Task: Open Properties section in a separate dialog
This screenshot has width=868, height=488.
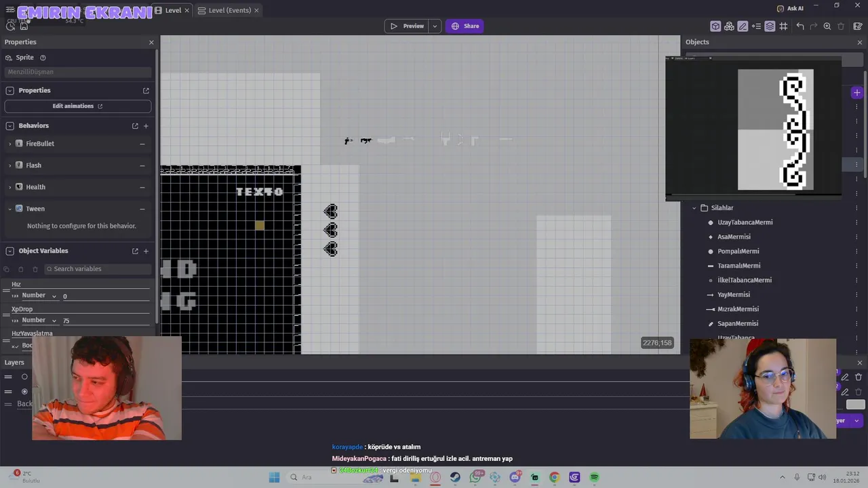Action: click(x=146, y=90)
